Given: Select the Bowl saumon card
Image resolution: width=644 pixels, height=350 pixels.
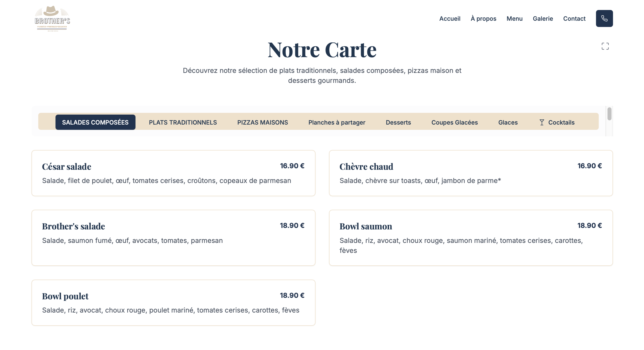Looking at the screenshot, I should [x=470, y=237].
